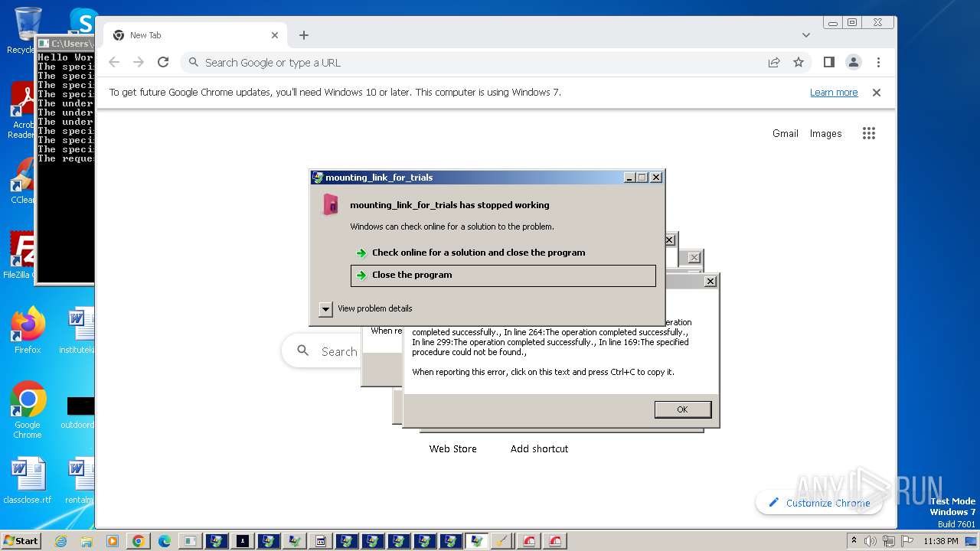Click the taskbar clock
980x551 pixels.
click(x=941, y=541)
